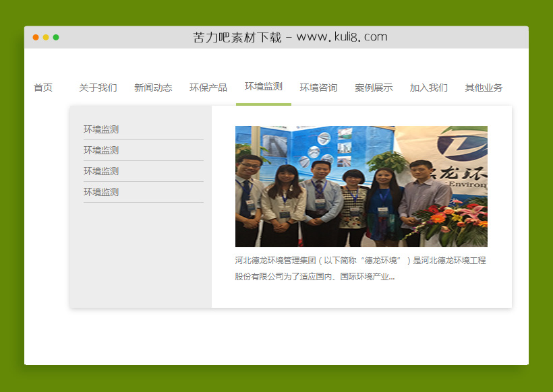
Task: Select 新闻动态 in the navigation bar
Action: (x=153, y=88)
